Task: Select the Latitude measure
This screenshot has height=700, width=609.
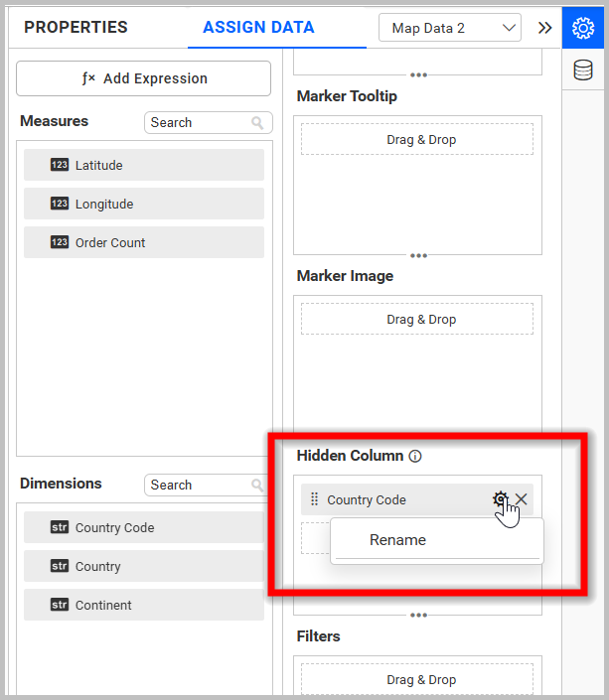Action: [143, 165]
